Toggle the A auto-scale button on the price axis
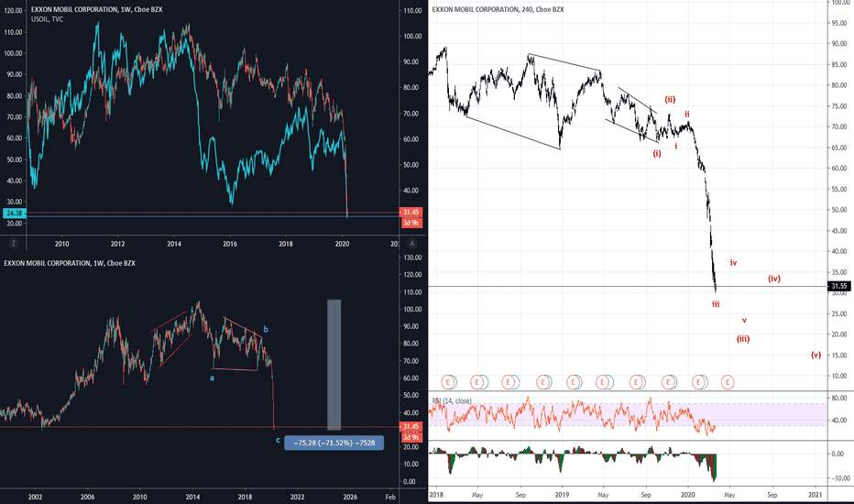 412,244
